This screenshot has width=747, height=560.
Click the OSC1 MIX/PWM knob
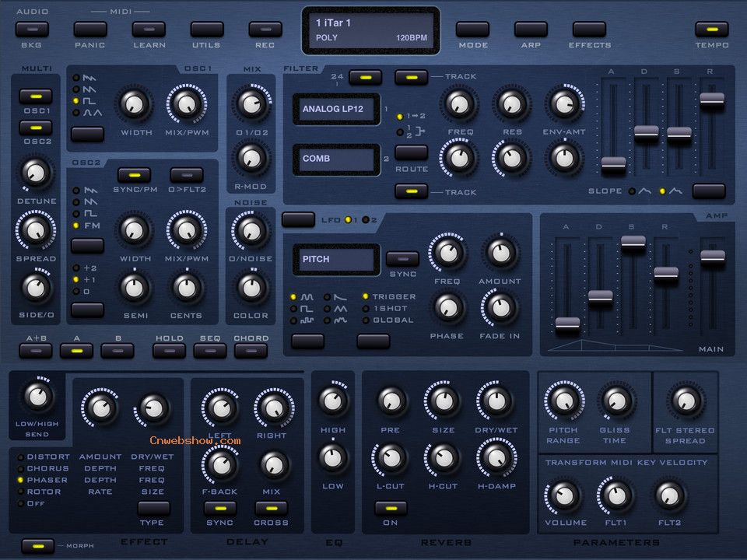(x=187, y=103)
